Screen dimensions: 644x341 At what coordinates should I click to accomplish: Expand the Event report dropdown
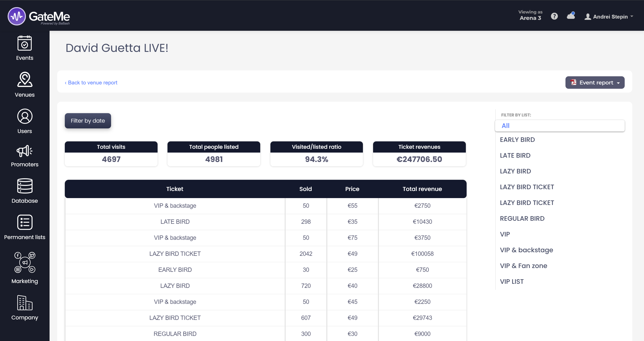click(x=595, y=83)
